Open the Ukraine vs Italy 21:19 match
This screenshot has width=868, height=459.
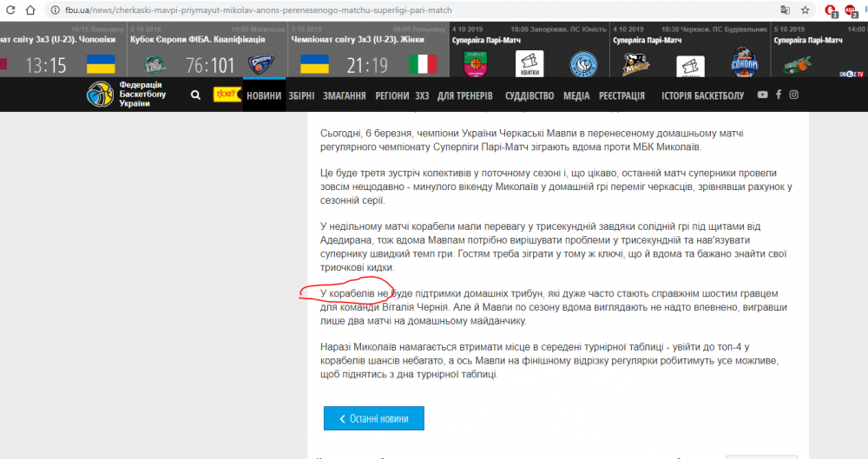tap(367, 65)
